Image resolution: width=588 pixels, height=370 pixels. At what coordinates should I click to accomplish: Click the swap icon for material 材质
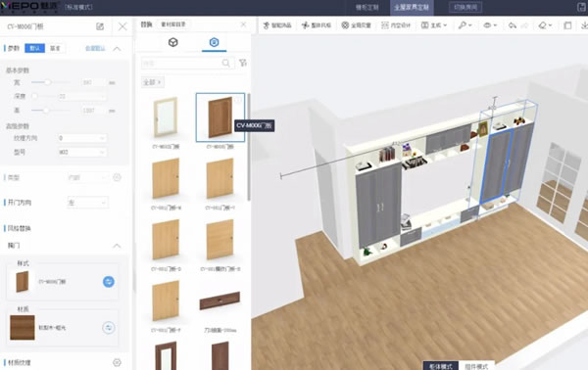109,328
